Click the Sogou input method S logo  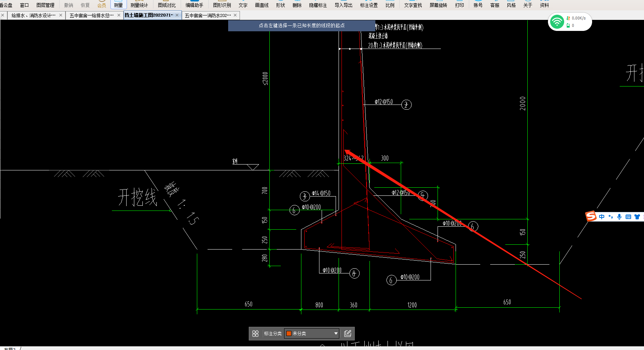click(591, 216)
